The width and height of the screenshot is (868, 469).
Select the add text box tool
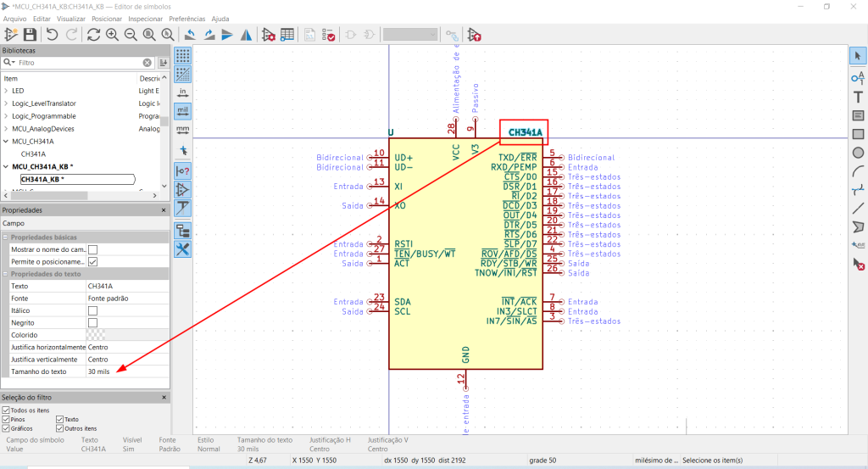click(x=858, y=115)
